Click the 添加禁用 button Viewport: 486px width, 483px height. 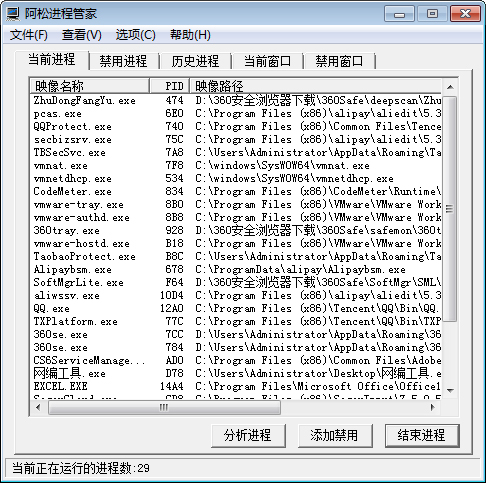pos(335,435)
